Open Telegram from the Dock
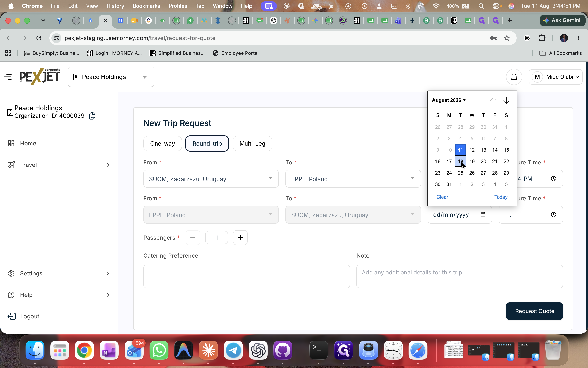588x368 pixels. pos(233,350)
